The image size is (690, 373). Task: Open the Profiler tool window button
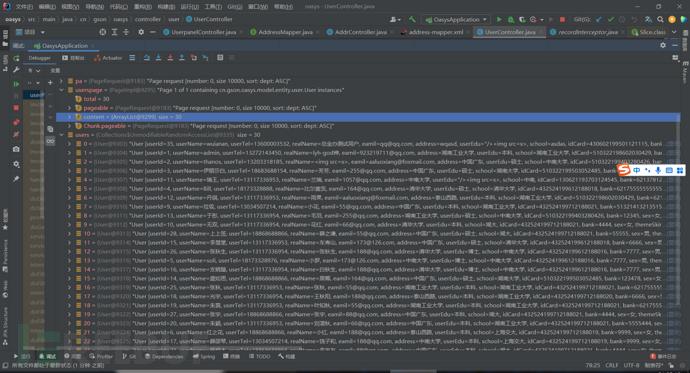(101, 356)
